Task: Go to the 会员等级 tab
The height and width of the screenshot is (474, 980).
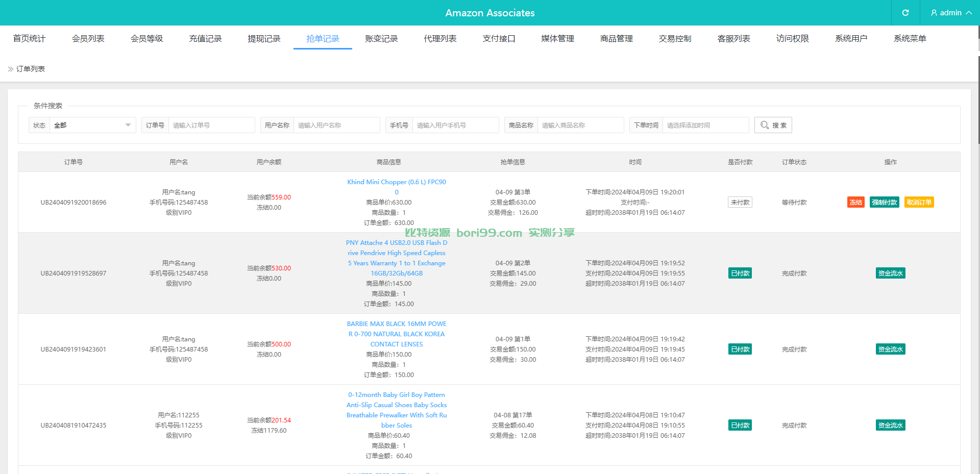Action: [146, 39]
